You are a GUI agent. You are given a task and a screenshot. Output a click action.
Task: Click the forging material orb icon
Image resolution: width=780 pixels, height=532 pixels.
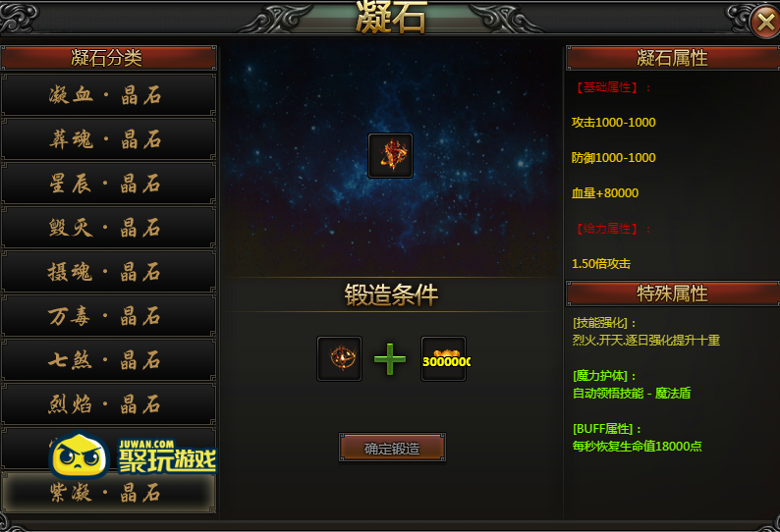(x=339, y=358)
